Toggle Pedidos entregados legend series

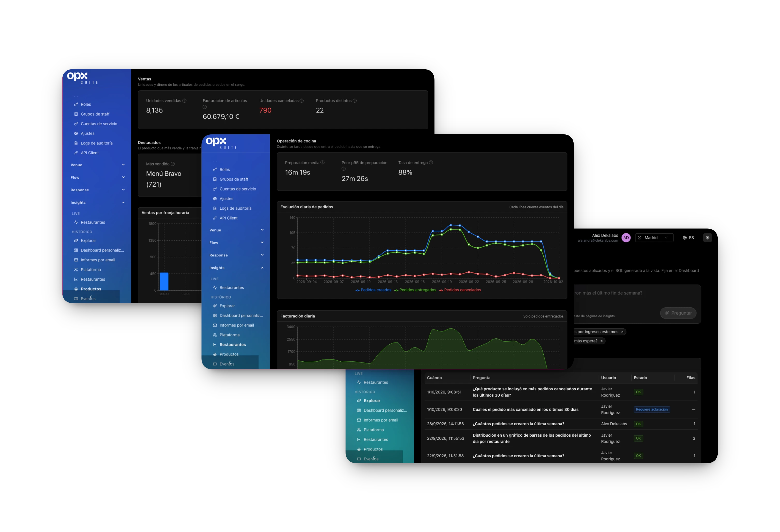[x=415, y=290]
